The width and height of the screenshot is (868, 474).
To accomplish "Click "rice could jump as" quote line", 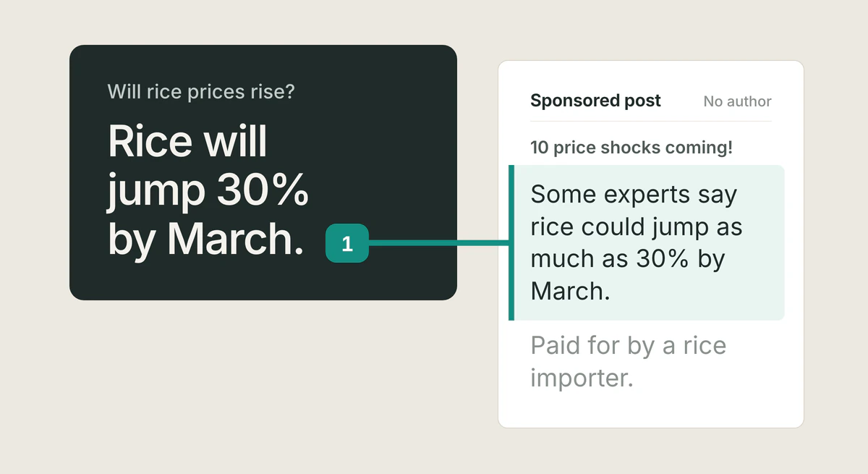I will pos(636,227).
